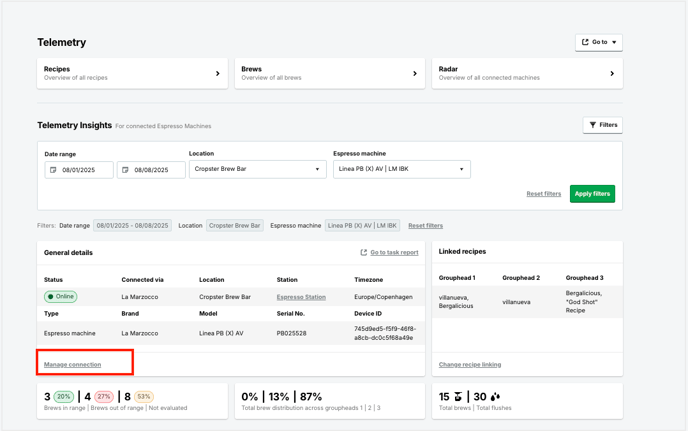Toggle the Filters button
Viewport: 688px width, 431px height.
[602, 125]
